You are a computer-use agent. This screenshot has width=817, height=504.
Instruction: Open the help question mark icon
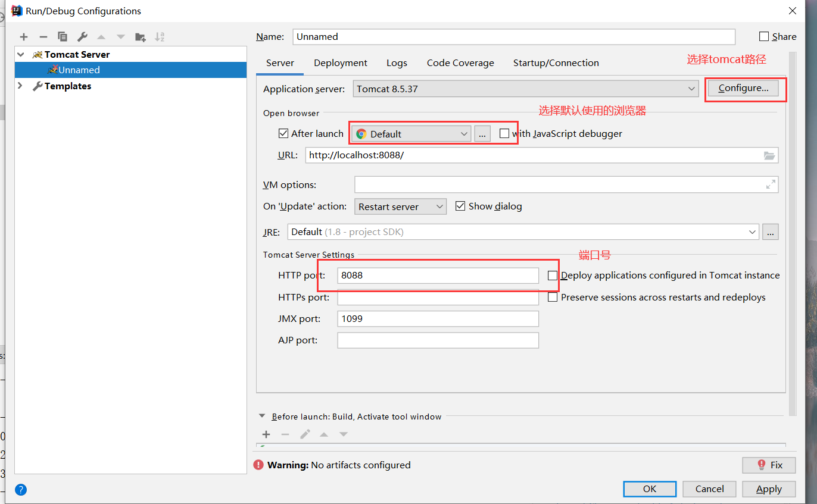[21, 490]
